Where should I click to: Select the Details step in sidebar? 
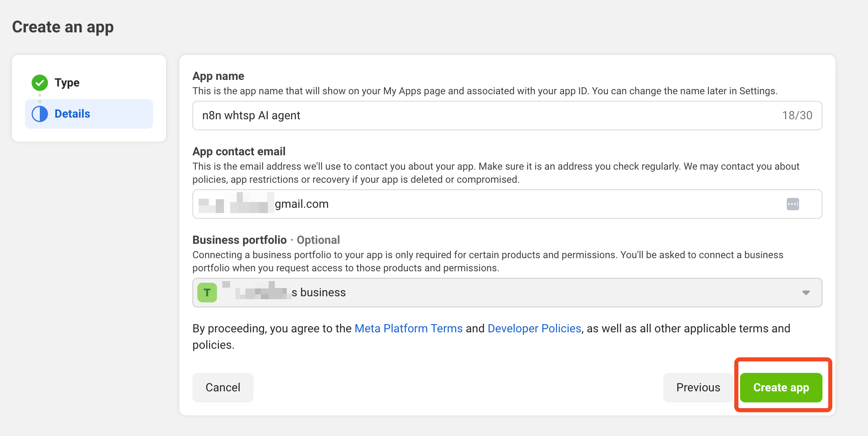[x=72, y=114]
